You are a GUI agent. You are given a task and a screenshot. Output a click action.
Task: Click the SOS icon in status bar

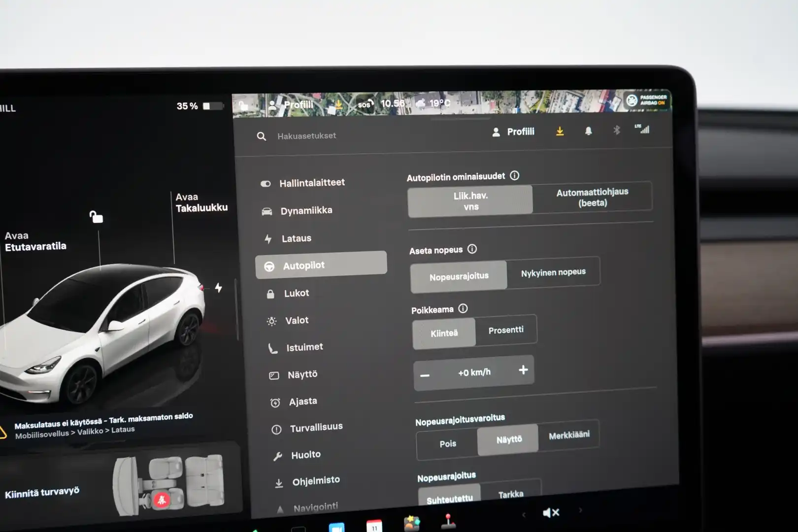pos(366,104)
